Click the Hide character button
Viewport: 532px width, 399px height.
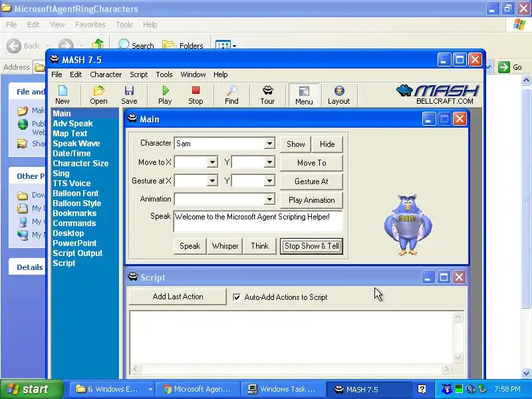point(327,144)
